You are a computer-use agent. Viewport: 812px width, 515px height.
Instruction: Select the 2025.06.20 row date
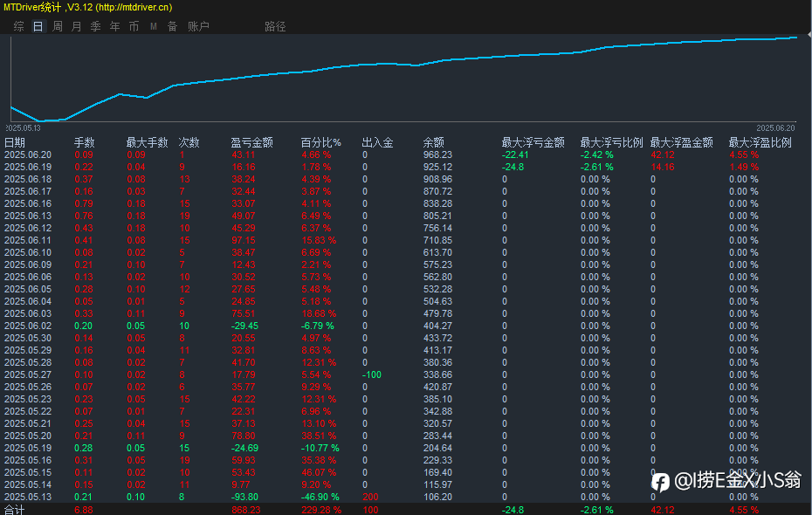[x=28, y=154]
